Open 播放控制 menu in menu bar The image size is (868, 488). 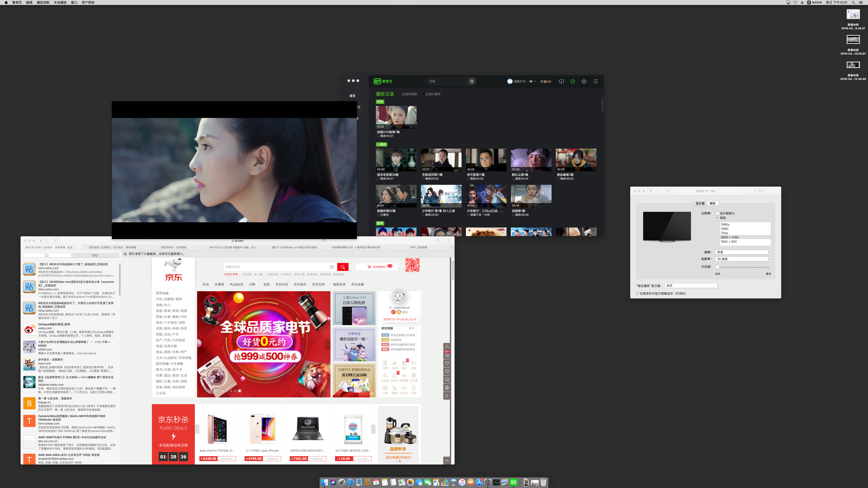[43, 2]
